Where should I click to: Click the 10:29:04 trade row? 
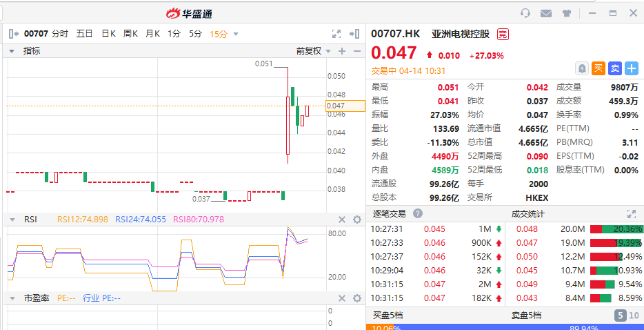pyautogui.click(x=436, y=271)
